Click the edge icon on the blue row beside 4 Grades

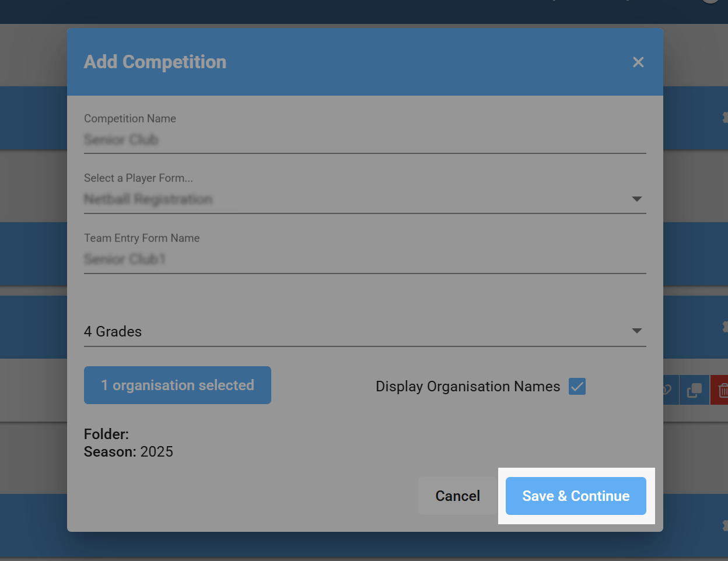tap(725, 327)
